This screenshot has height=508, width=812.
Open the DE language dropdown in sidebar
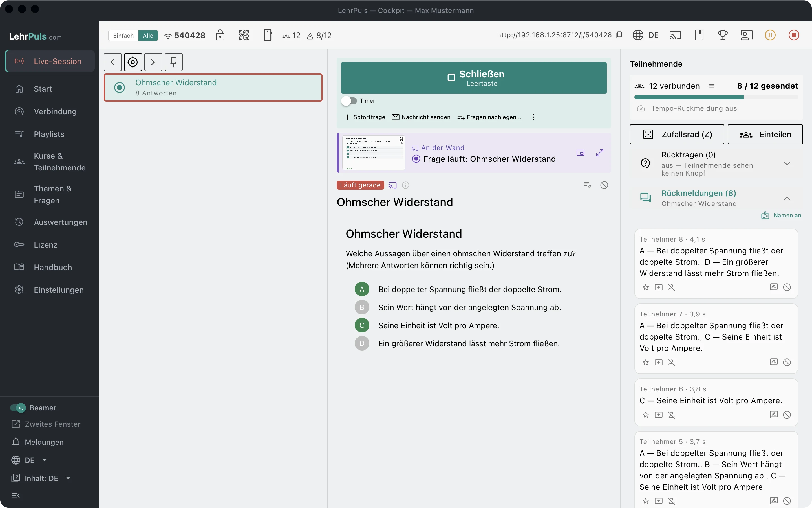click(30, 460)
